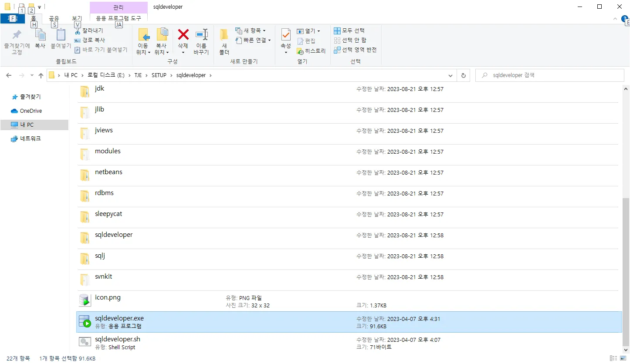Click 로컬 디스크 (E:) in the breadcrumb

tap(106, 75)
